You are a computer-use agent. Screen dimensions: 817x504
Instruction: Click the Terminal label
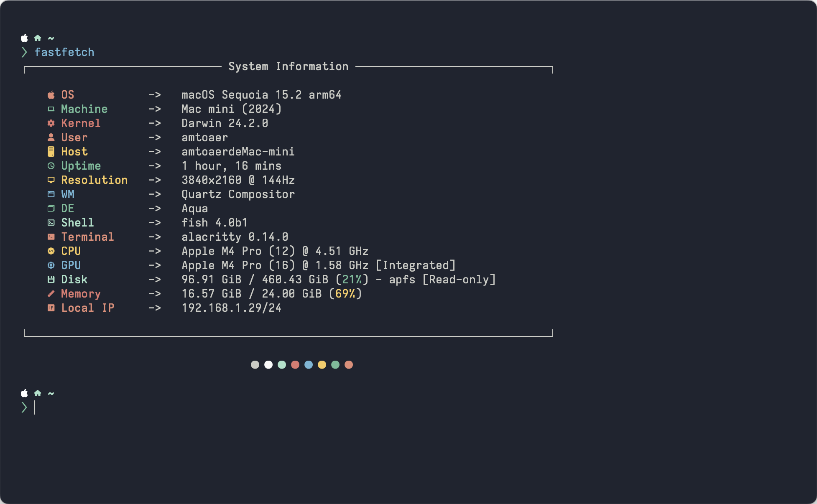click(88, 237)
